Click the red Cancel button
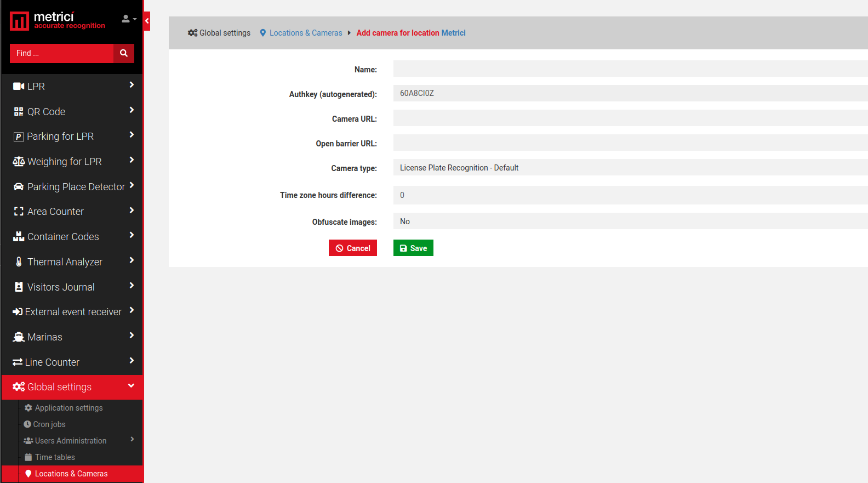868x483 pixels. tap(353, 248)
